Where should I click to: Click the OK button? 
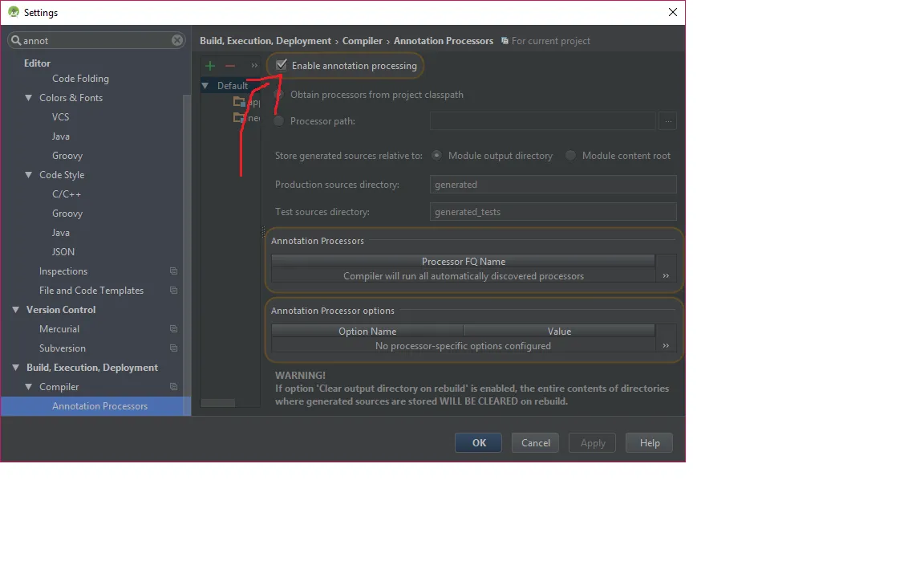pos(479,443)
